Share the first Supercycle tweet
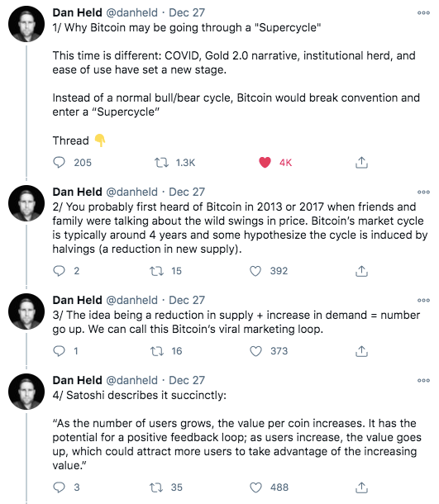Image resolution: width=439 pixels, height=504 pixels. click(361, 162)
